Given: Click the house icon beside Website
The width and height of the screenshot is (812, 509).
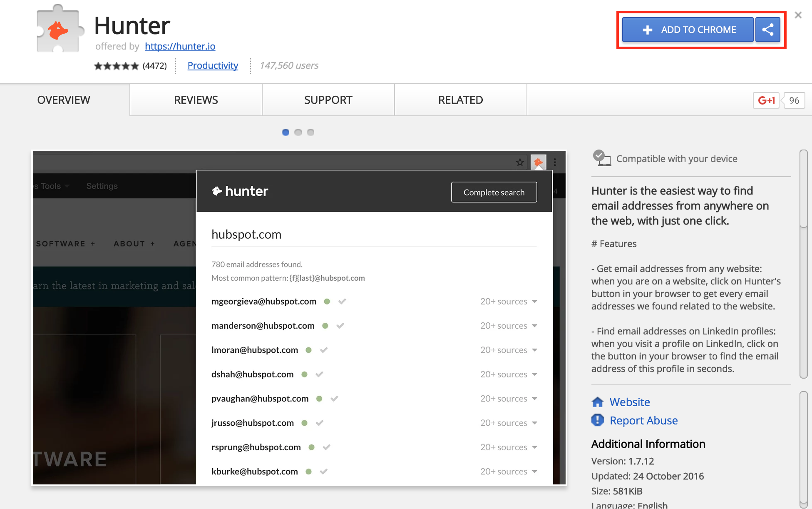Looking at the screenshot, I should pyautogui.click(x=598, y=402).
